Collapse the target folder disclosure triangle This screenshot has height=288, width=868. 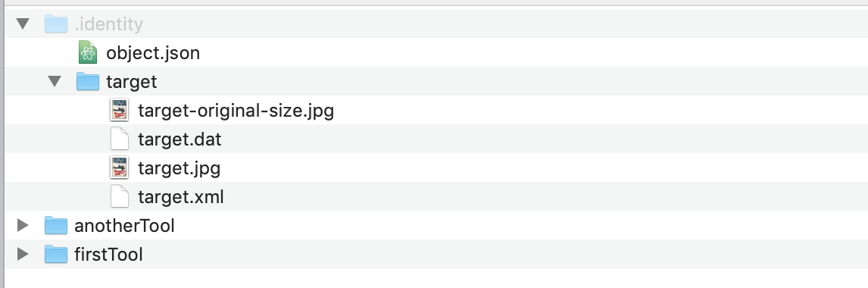point(55,81)
